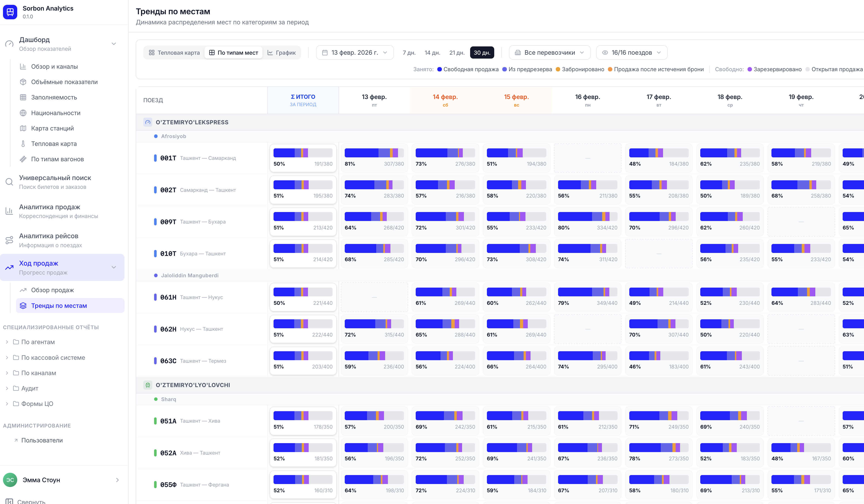The width and height of the screenshot is (864, 504).
Task: Click the 50% occupancy bar for train 001T
Action: 303,153
